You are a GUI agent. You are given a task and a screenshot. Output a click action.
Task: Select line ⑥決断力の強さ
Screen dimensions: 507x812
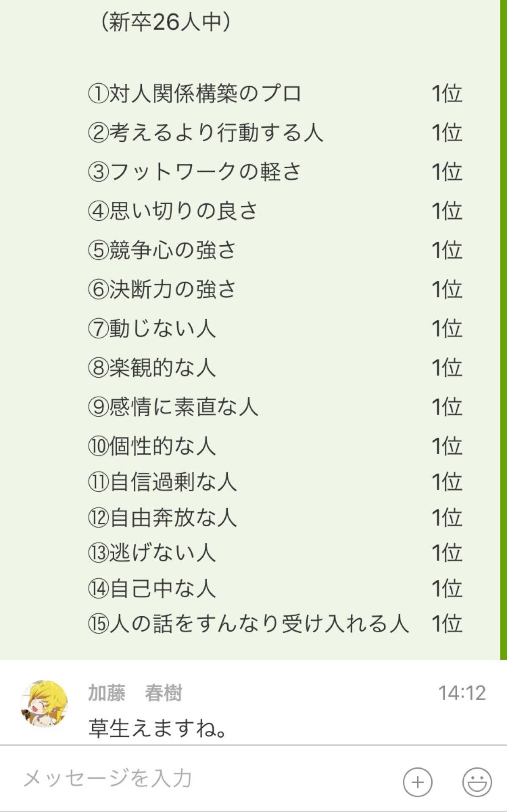[x=162, y=289]
